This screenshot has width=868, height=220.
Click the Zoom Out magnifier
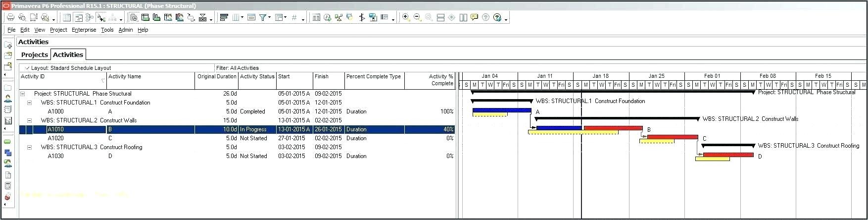point(417,17)
